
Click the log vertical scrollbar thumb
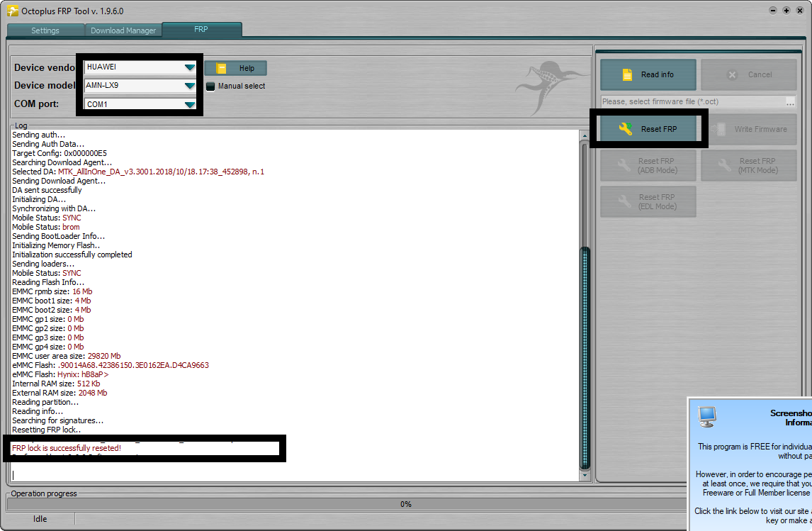(585, 358)
